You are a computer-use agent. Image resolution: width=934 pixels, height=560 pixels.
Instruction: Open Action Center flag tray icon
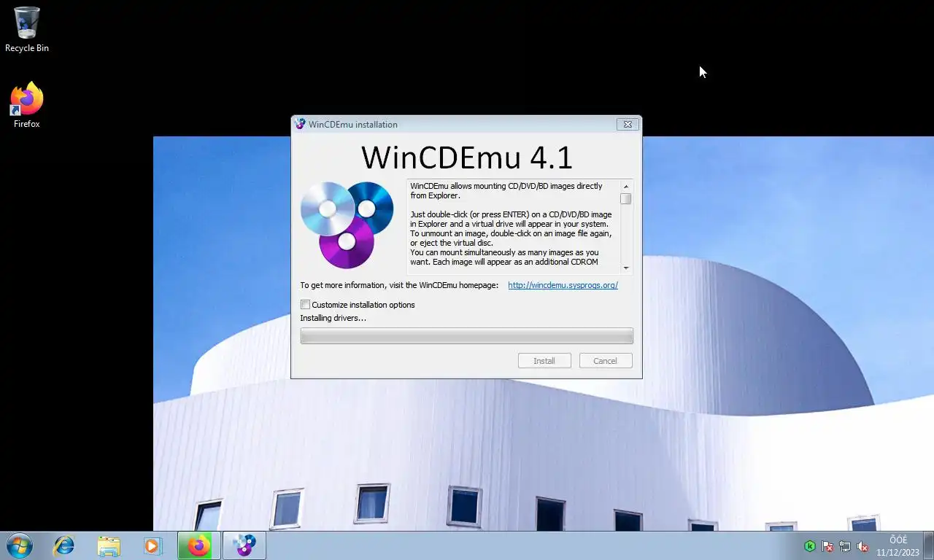click(827, 546)
